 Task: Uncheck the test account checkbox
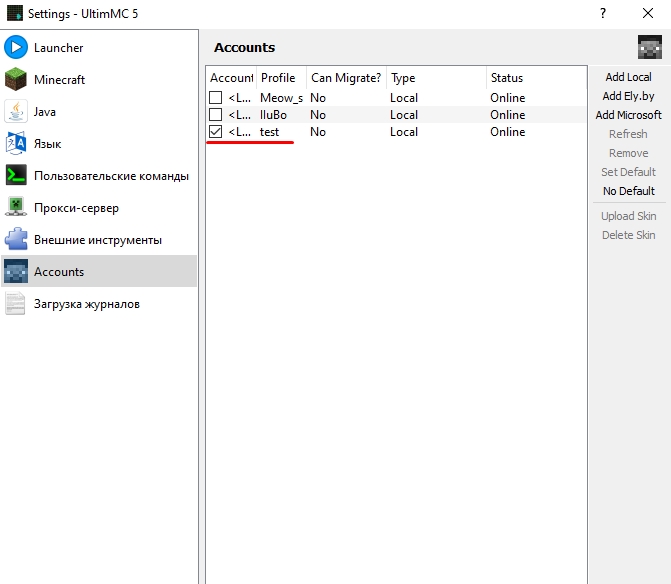[215, 132]
